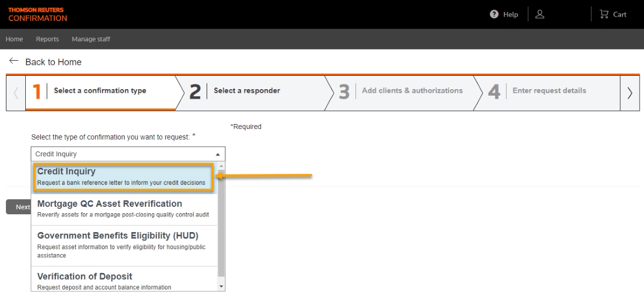644x304 pixels.
Task: Click dropdown list scrollbar down arrow
Action: pos(222,287)
